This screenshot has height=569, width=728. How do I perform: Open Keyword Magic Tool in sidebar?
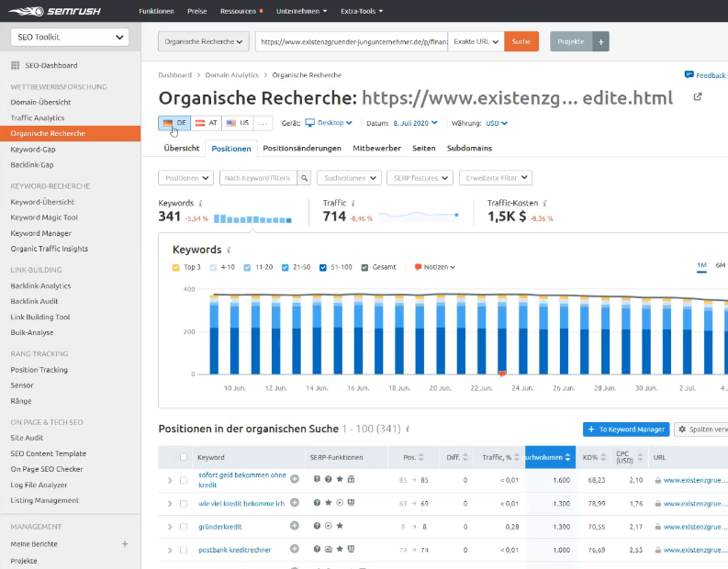44,218
